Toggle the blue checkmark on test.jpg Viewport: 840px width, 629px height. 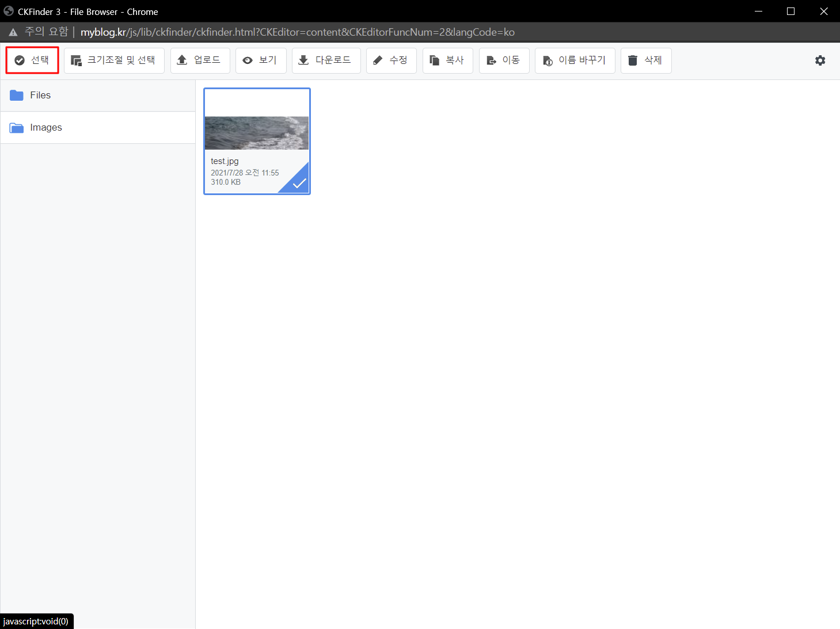click(x=299, y=183)
